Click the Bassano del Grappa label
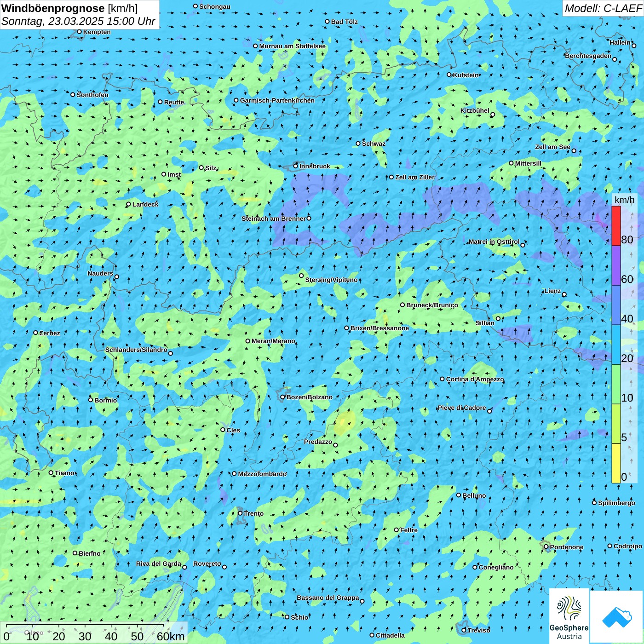Image resolution: width=644 pixels, height=644 pixels. (x=328, y=598)
